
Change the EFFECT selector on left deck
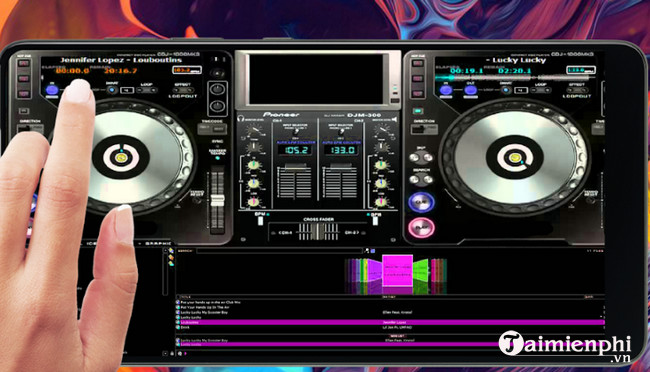(x=184, y=90)
